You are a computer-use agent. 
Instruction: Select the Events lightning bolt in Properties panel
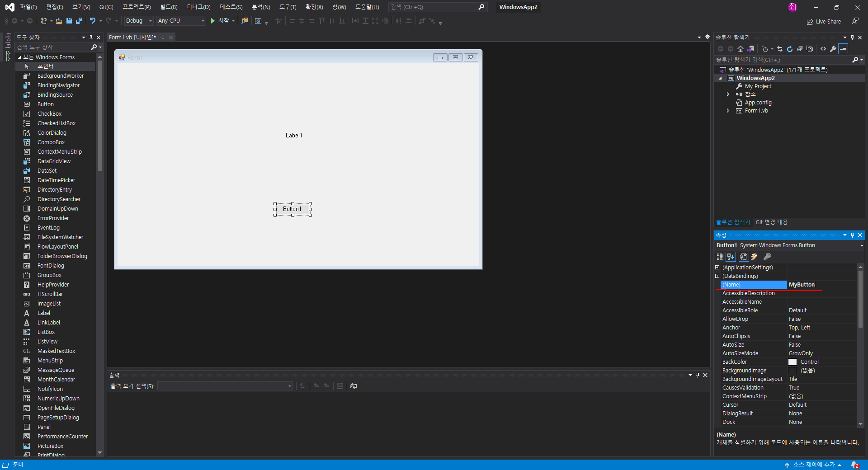coord(754,257)
